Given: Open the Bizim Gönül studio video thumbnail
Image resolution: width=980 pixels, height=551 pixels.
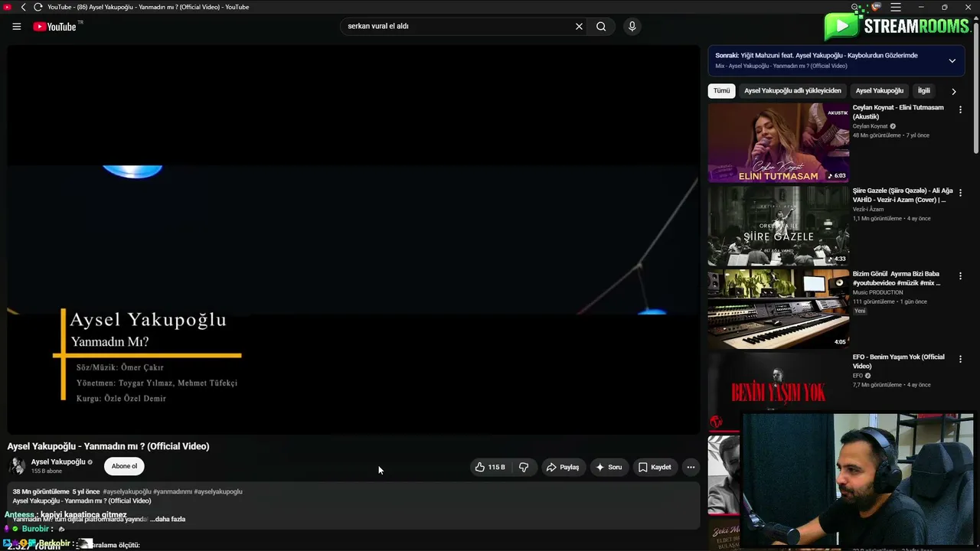Looking at the screenshot, I should [x=779, y=309].
